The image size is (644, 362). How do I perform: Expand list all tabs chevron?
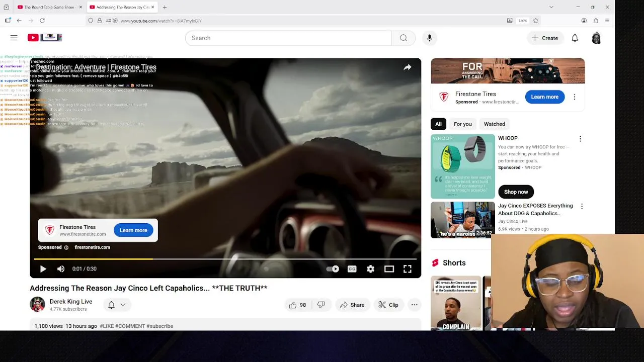click(x=551, y=7)
